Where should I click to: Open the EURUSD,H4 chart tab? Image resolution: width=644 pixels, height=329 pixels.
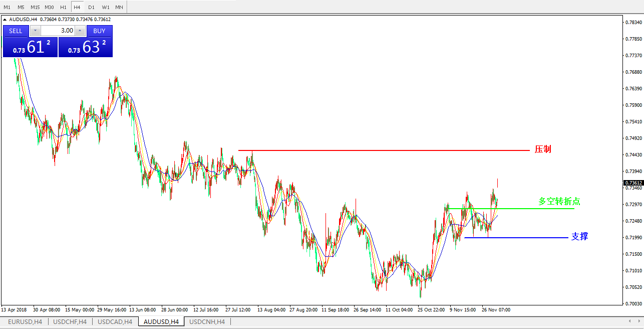click(x=25, y=321)
